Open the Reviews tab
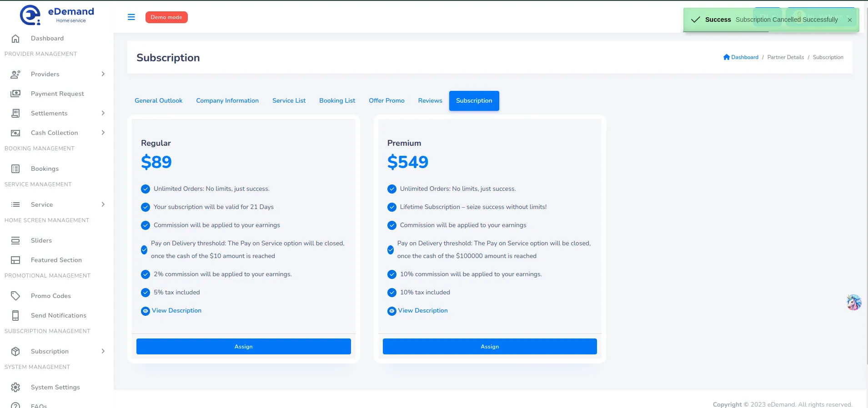 tap(430, 101)
